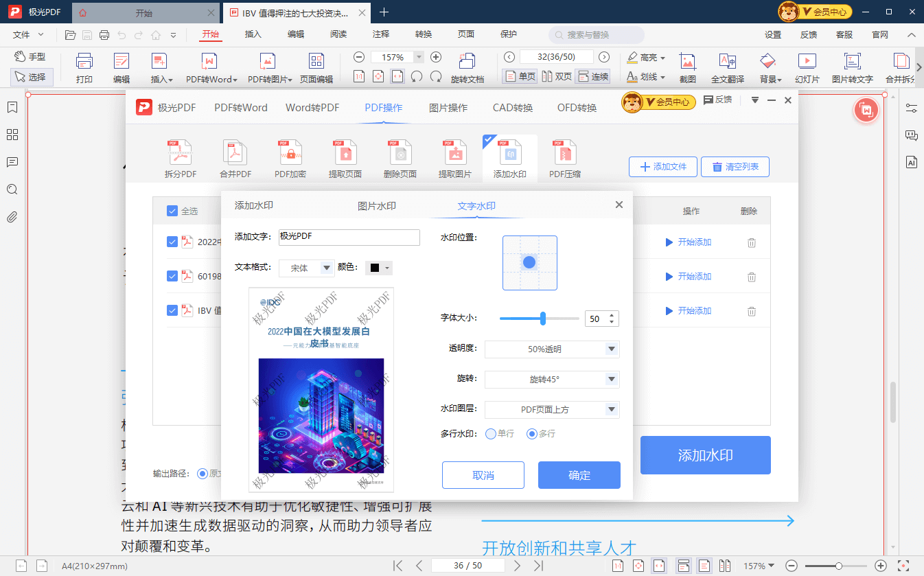Open the 文本格式 font dropdown
The image size is (924, 576).
(x=306, y=268)
